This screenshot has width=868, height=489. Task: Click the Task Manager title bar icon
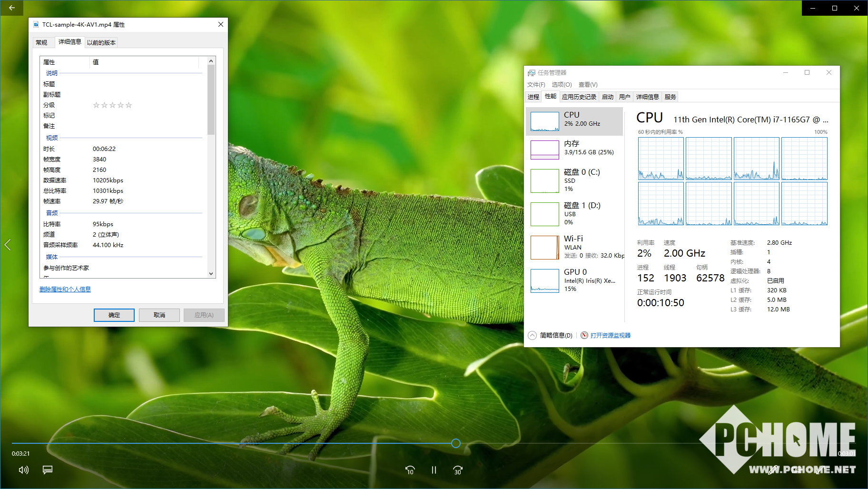[532, 73]
